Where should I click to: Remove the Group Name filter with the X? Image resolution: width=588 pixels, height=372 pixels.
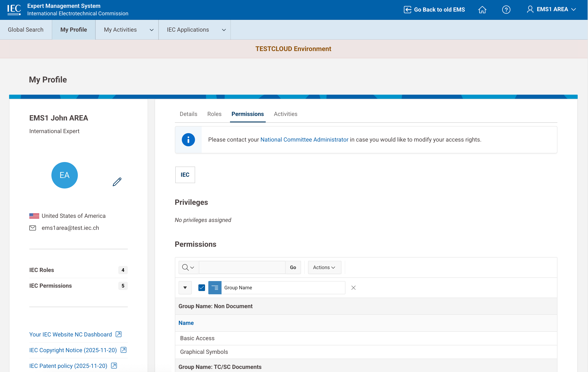pyautogui.click(x=353, y=288)
